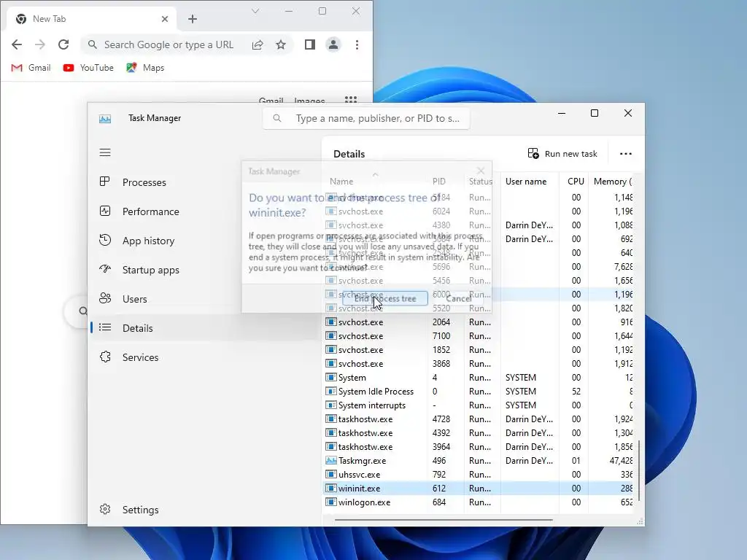Select svchost.exe with PID 3868
Viewport: 747px width, 560px height.
point(479,363)
